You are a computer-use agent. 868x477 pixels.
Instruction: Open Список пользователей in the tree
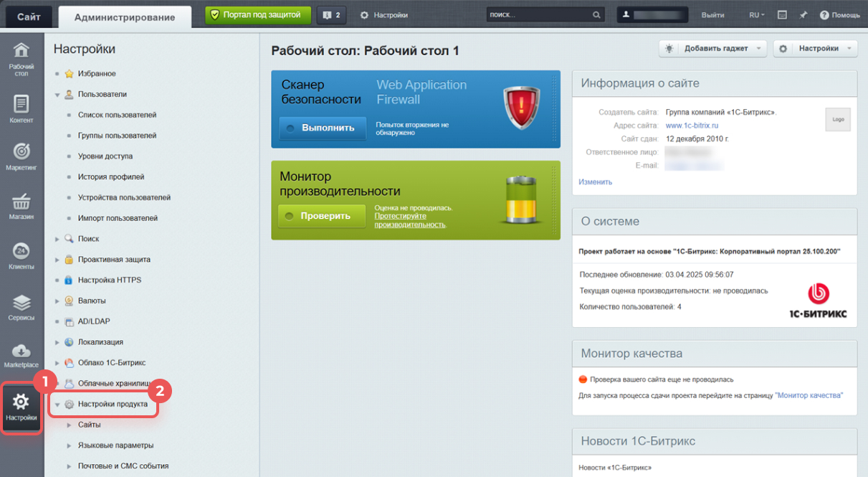117,115
